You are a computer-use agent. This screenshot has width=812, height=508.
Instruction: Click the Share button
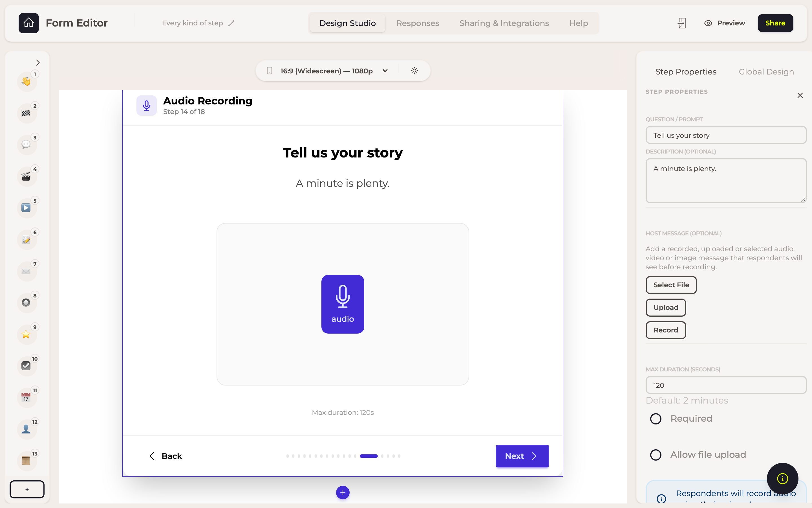pyautogui.click(x=775, y=23)
